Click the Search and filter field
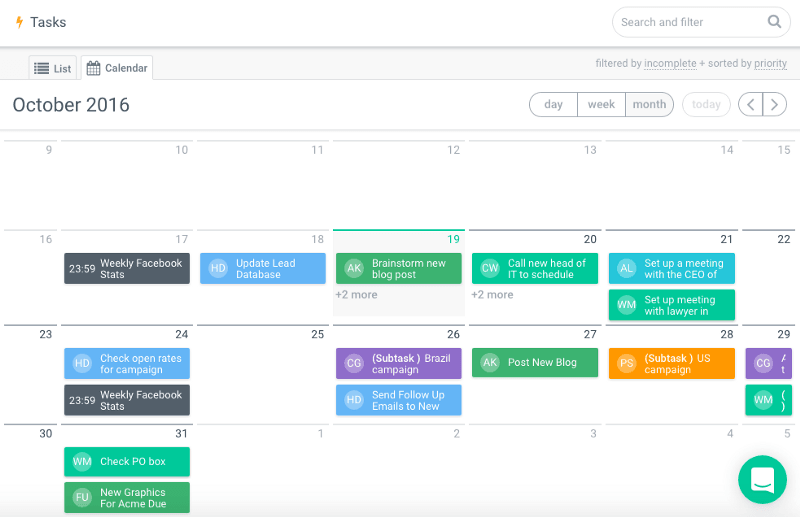This screenshot has width=800, height=517. pos(690,22)
